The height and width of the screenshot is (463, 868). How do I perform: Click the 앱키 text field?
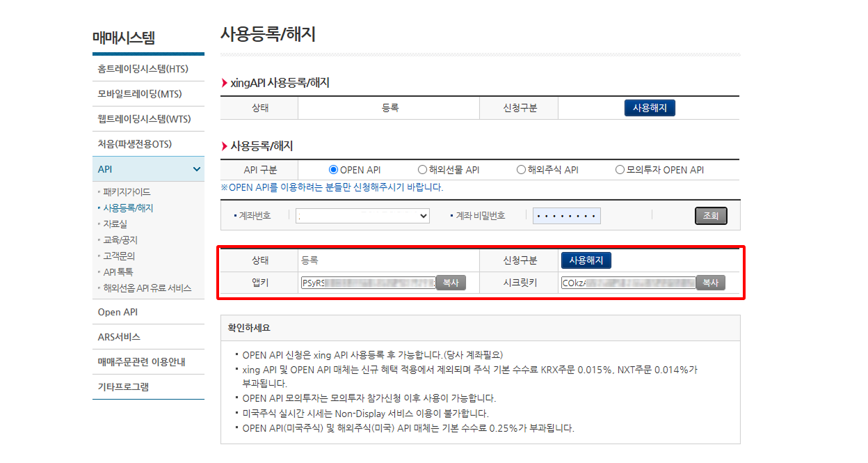(368, 283)
